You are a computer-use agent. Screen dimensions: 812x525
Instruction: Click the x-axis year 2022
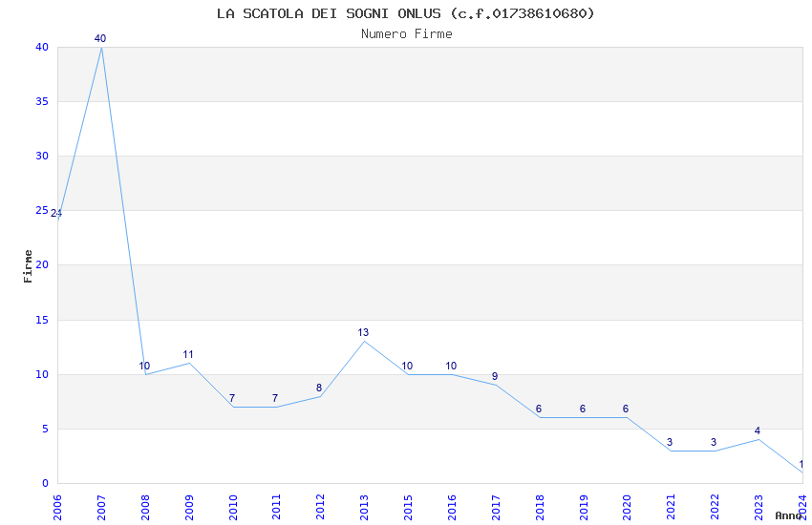click(715, 507)
